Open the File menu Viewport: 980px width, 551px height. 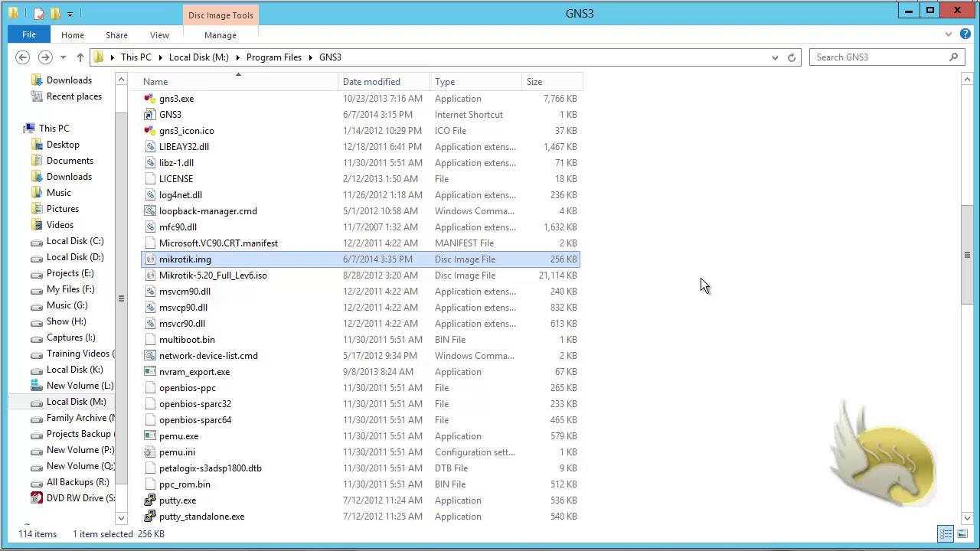[x=28, y=35]
